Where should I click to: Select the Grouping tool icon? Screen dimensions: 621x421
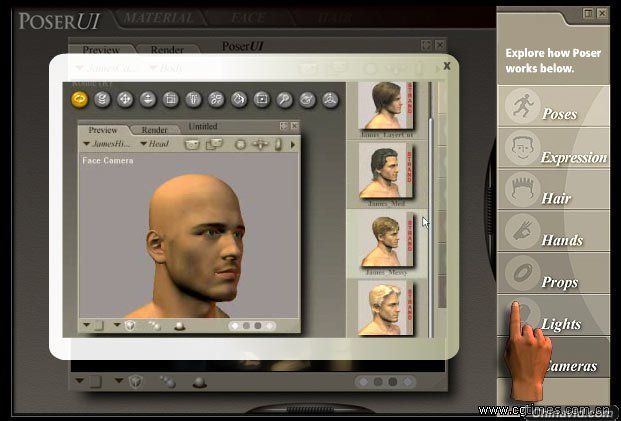(x=262, y=99)
